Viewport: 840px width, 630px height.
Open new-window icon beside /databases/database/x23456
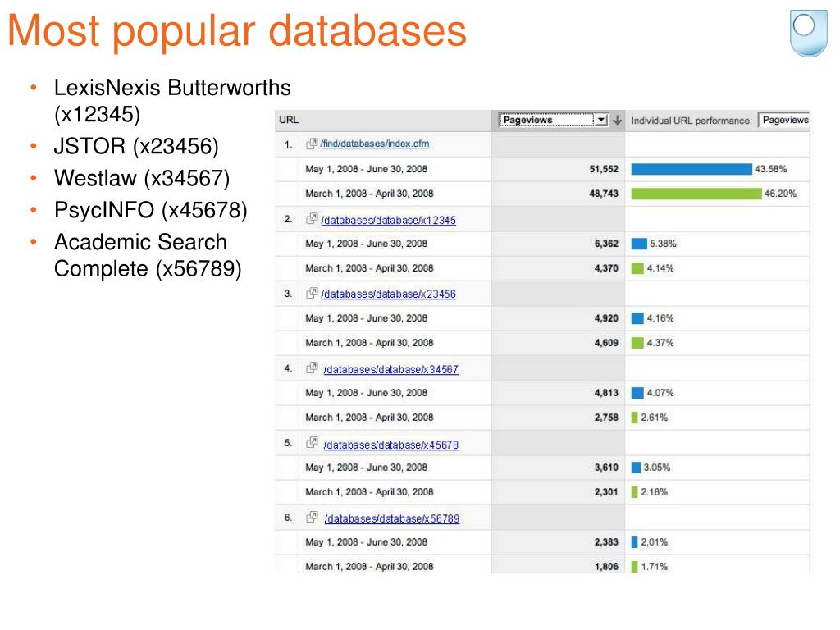[x=311, y=293]
